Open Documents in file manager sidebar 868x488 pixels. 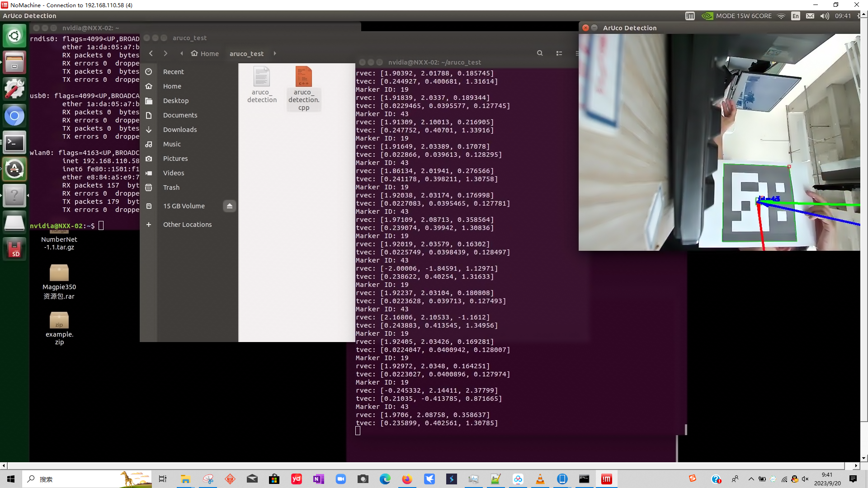(189, 115)
